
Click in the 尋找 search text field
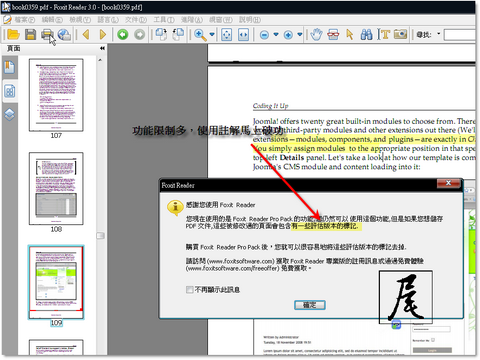click(459, 34)
